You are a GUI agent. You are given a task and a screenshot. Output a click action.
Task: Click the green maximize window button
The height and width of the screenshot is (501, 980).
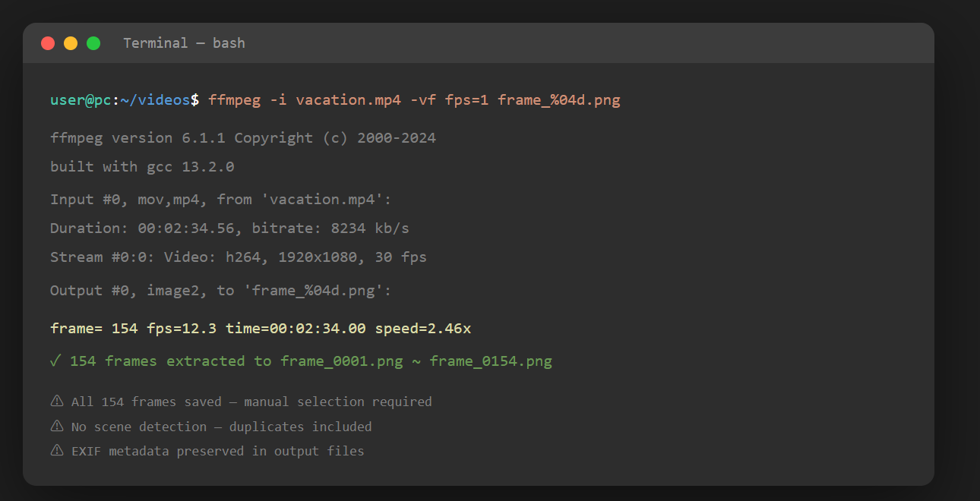point(93,43)
